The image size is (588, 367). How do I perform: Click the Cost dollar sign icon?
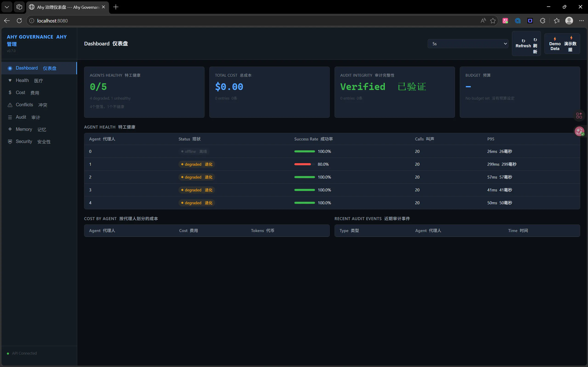pyautogui.click(x=10, y=92)
